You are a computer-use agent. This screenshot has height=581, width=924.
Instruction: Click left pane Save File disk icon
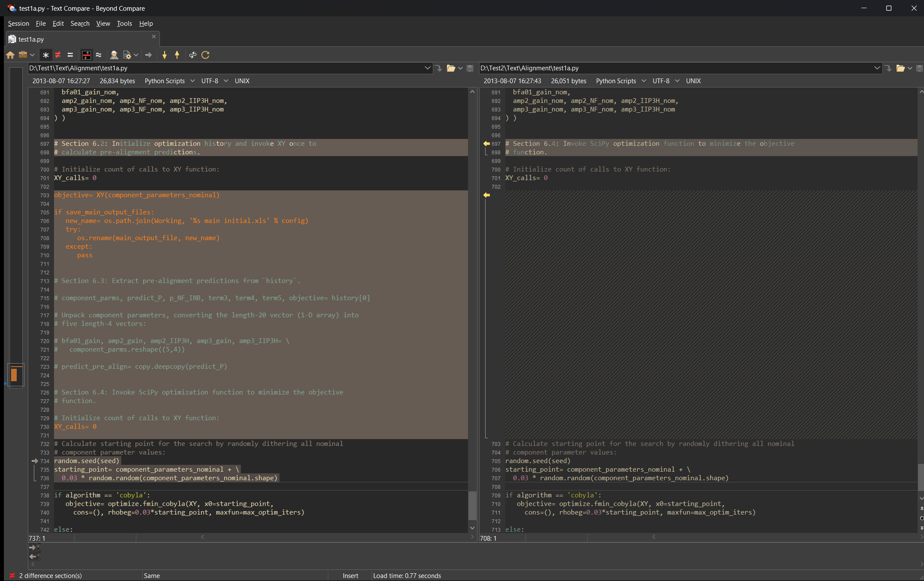click(470, 68)
